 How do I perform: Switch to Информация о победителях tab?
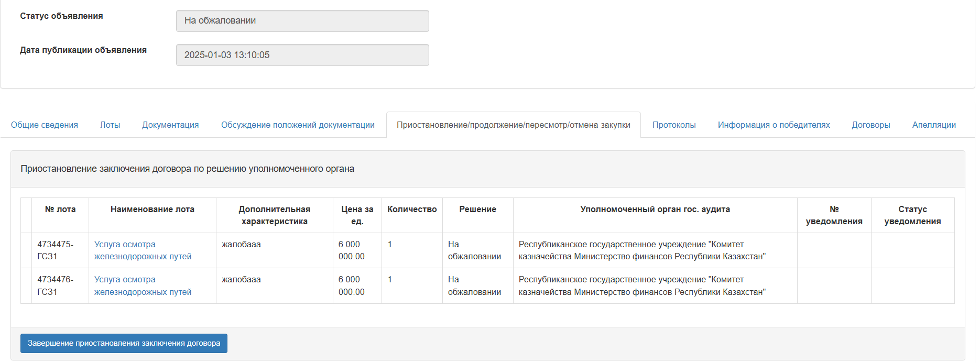coord(774,125)
